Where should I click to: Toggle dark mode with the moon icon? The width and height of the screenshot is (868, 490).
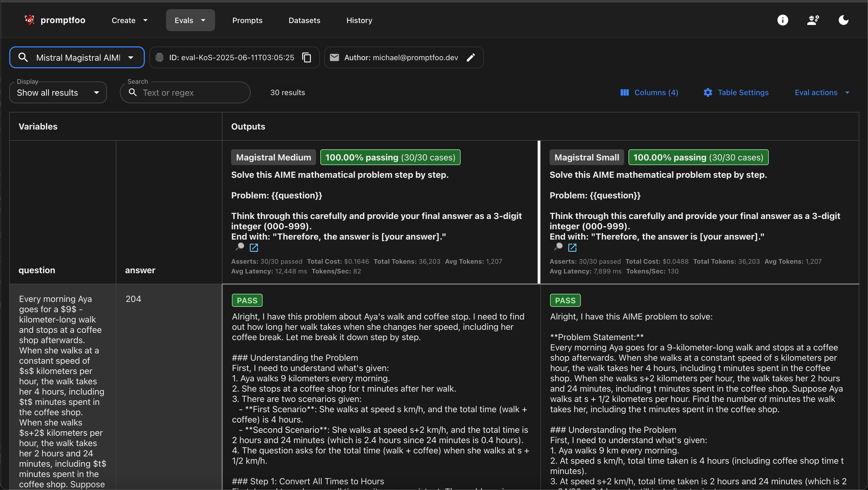click(x=843, y=20)
